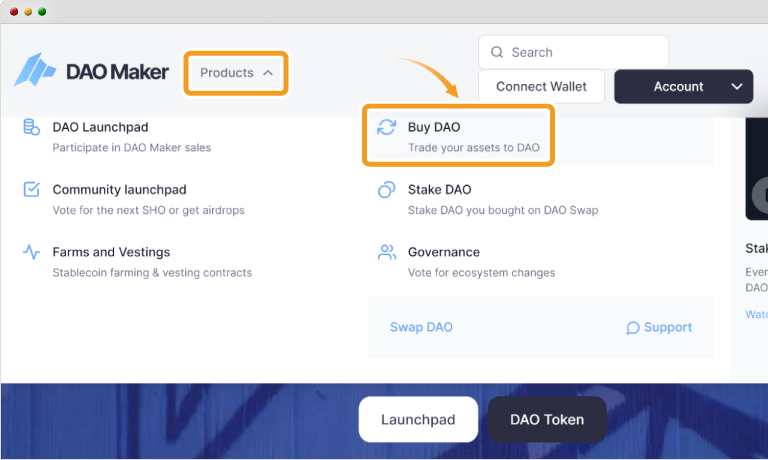Click the Governance people icon
Viewport: 768px width, 460px height.
click(386, 252)
